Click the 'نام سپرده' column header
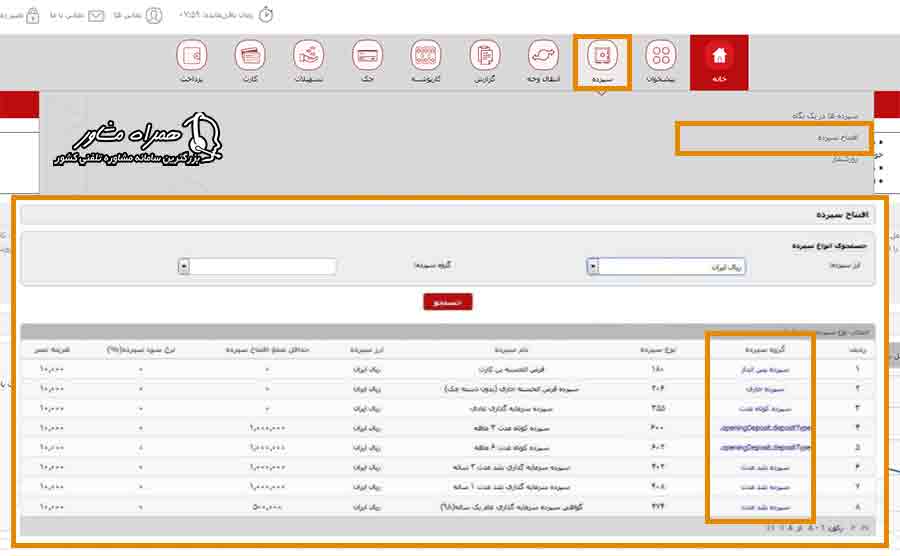 pyautogui.click(x=511, y=349)
